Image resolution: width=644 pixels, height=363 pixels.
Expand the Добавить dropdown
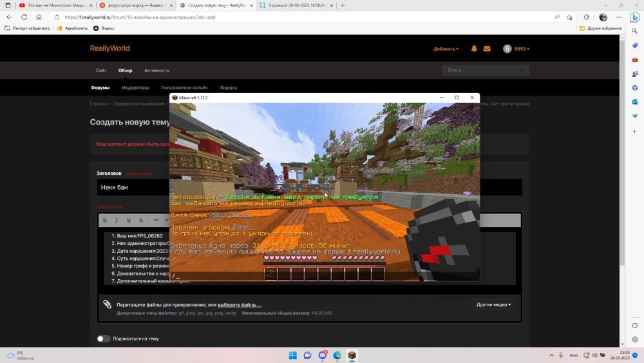point(446,48)
